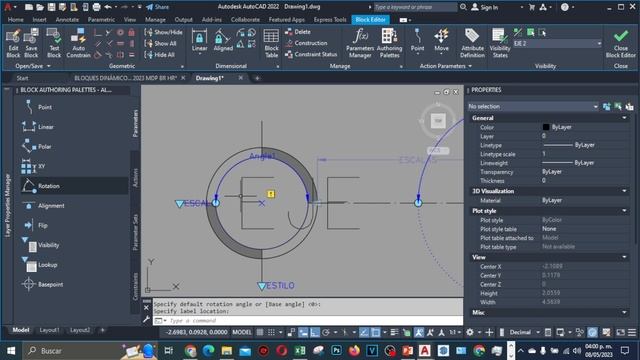Click the keyword search field
The image size is (640, 360).
tap(415, 7)
